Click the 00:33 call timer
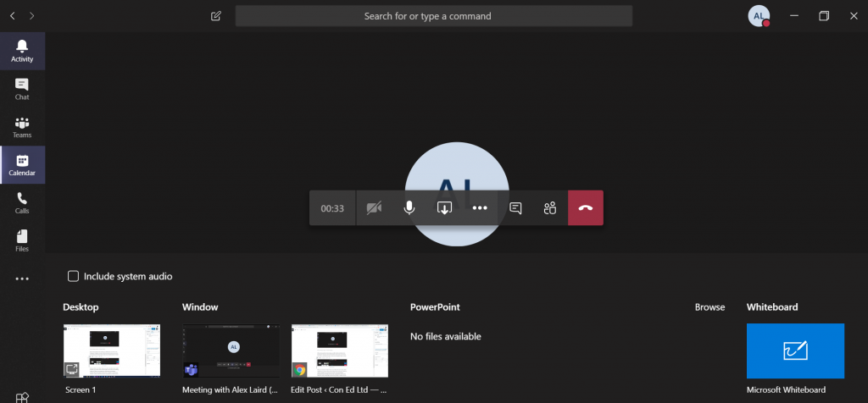The width and height of the screenshot is (868, 403). 332,208
